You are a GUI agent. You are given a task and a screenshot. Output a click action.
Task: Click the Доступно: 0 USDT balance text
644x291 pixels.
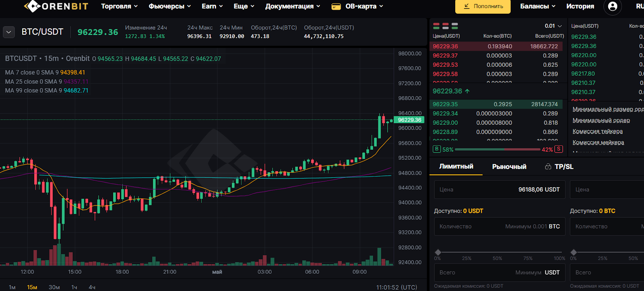coord(458,211)
